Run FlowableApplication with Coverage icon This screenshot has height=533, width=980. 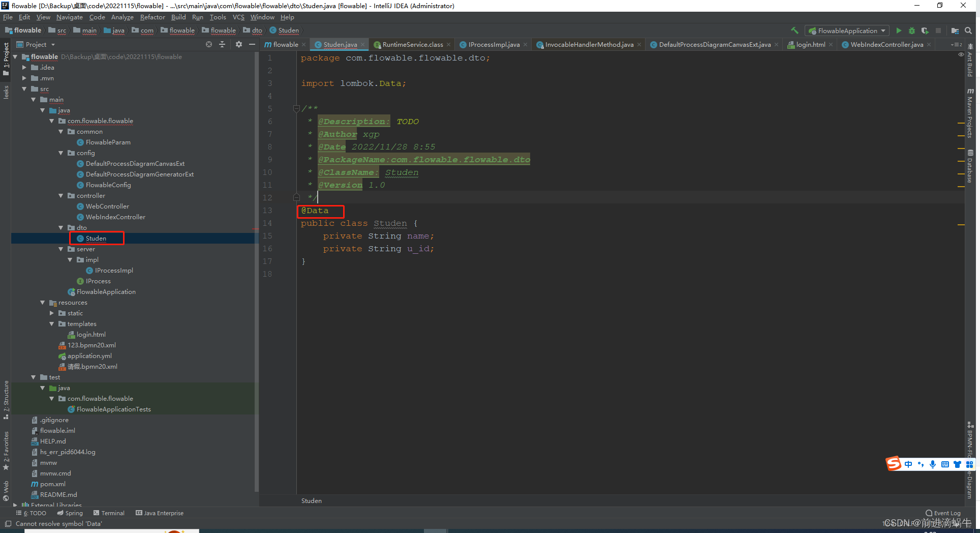(925, 31)
